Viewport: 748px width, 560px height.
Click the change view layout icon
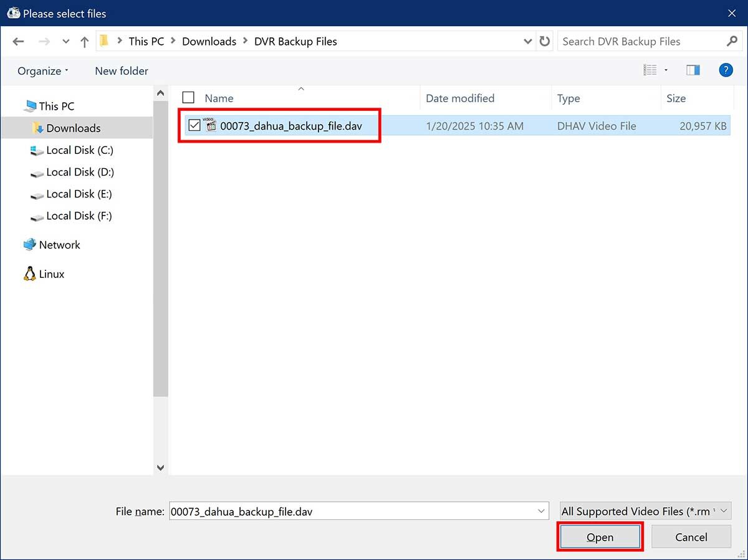(650, 70)
